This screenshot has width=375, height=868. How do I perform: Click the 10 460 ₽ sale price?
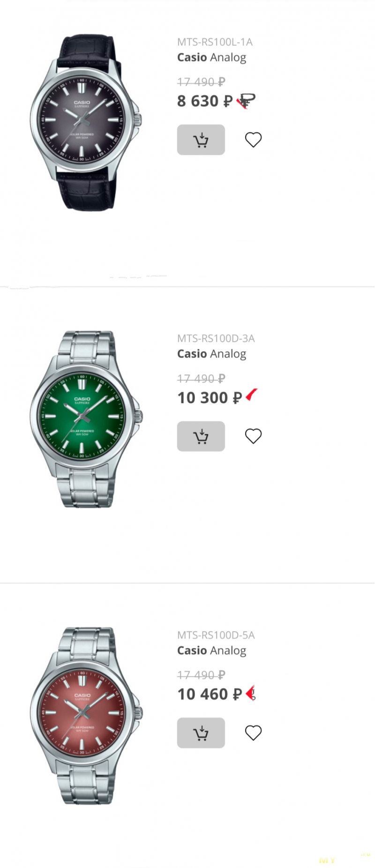click(210, 695)
